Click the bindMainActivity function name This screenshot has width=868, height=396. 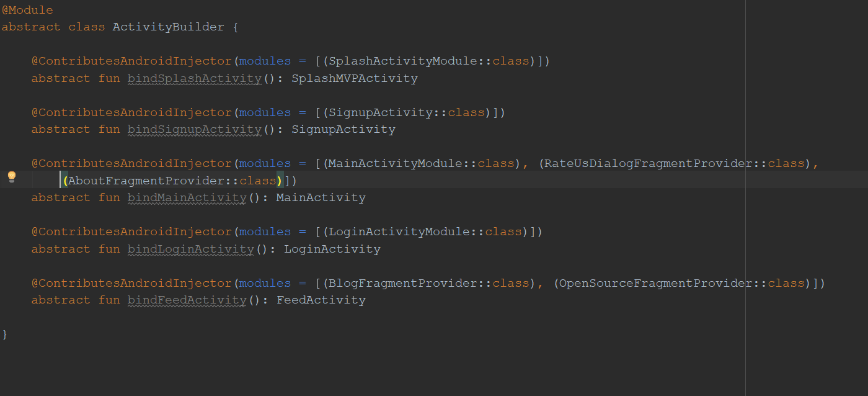pyautogui.click(x=187, y=197)
